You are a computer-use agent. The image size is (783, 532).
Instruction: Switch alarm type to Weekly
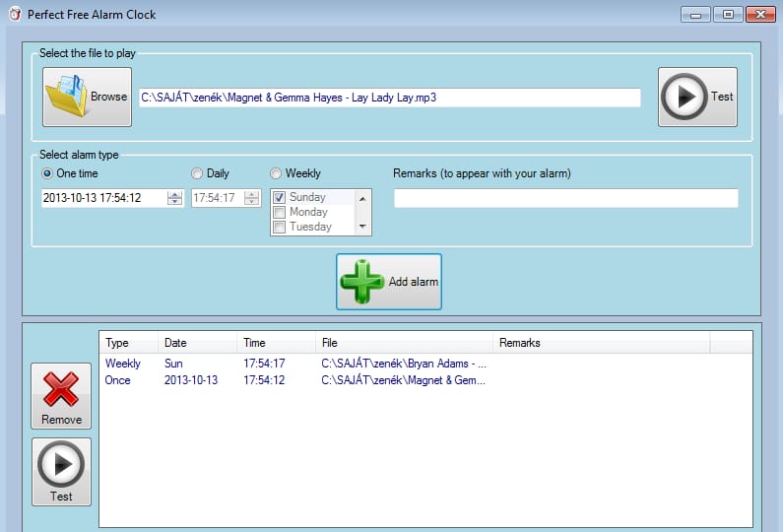[276, 173]
